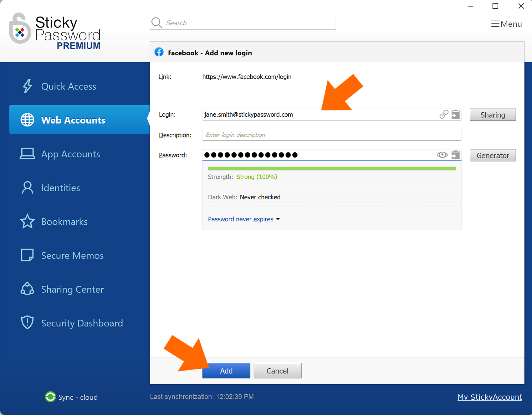Click the Add button

(x=226, y=371)
